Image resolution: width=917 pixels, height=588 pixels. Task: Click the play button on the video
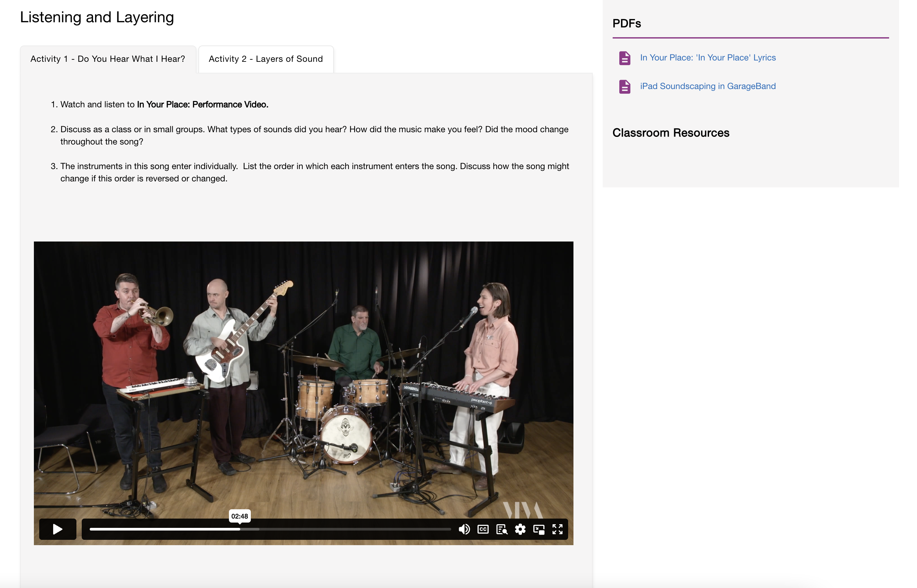pos(57,529)
